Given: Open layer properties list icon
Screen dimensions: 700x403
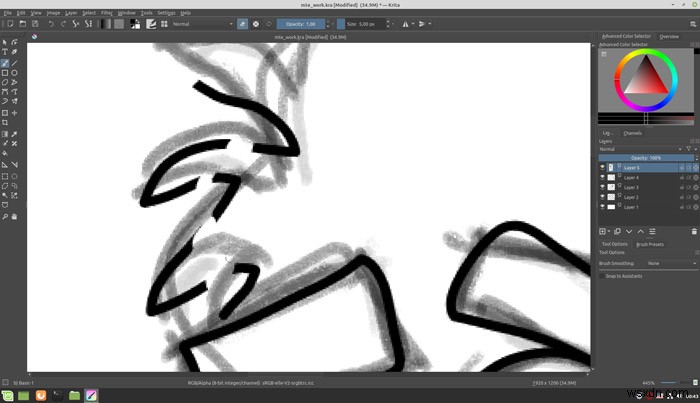Looking at the screenshot, I should 652,231.
